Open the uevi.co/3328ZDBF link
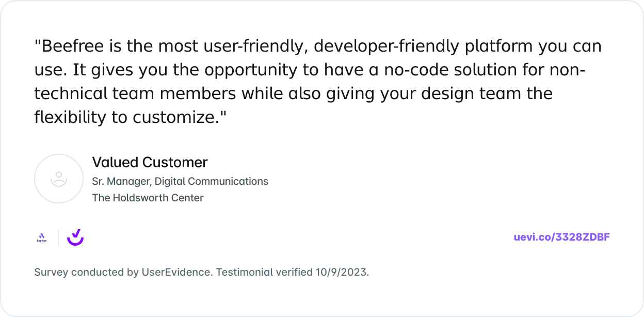Viewport: 644px width, 317px height. coord(561,237)
